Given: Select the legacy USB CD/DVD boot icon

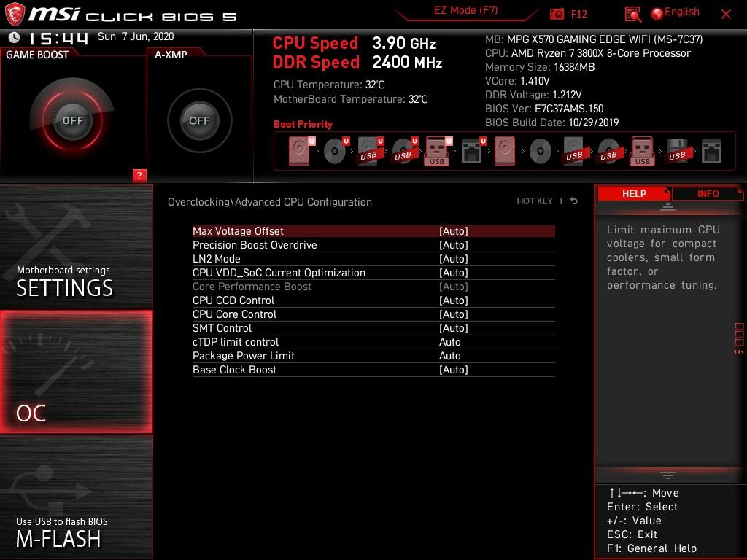Looking at the screenshot, I should tap(609, 151).
